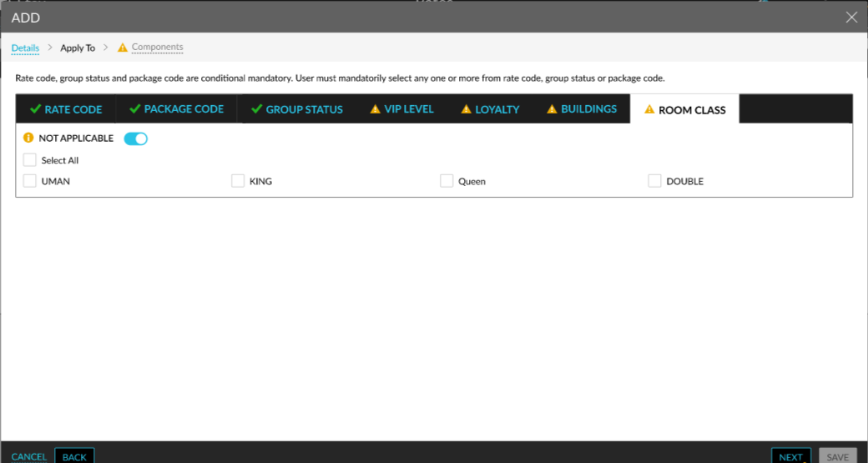Viewport: 868px width, 463px height.
Task: Click the CANCEL link
Action: (x=28, y=457)
